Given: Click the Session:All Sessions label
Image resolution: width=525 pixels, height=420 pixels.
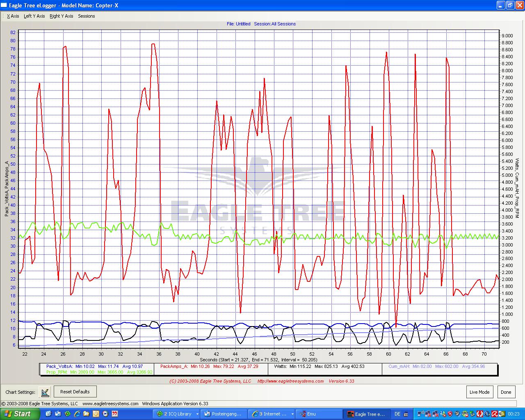Looking at the screenshot, I should click(275, 24).
